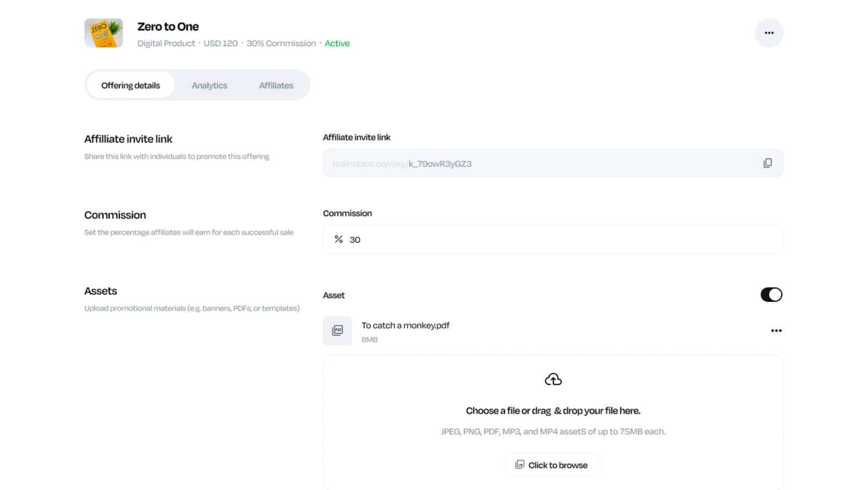The width and height of the screenshot is (868, 490).
Task: Focus the Commission percentage input field
Action: tap(559, 239)
